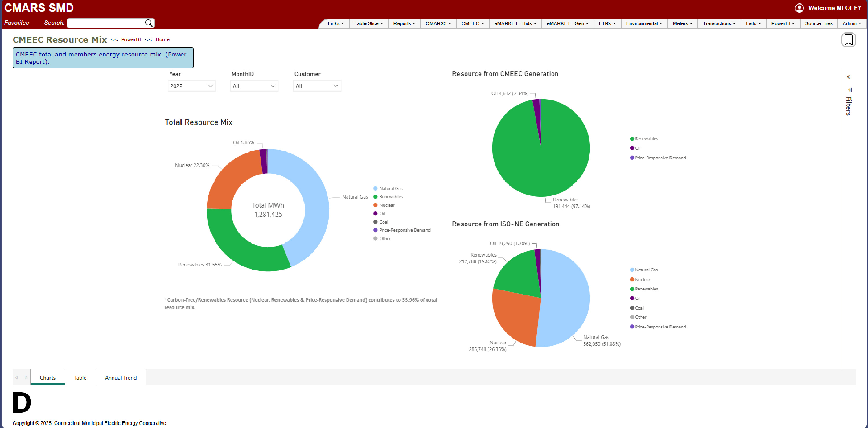Image resolution: width=868 pixels, height=428 pixels.
Task: Switch to the Table tab
Action: [x=80, y=377]
